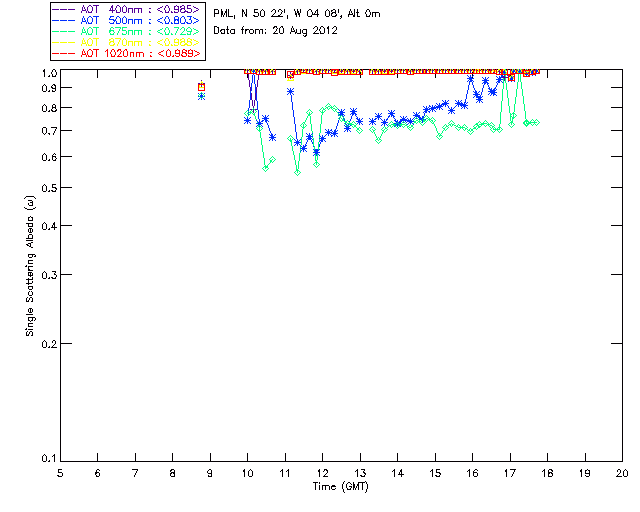Viewport: 640px width, 512px height.
Task: Click the y-axis label 0.9
Action: tap(49, 88)
